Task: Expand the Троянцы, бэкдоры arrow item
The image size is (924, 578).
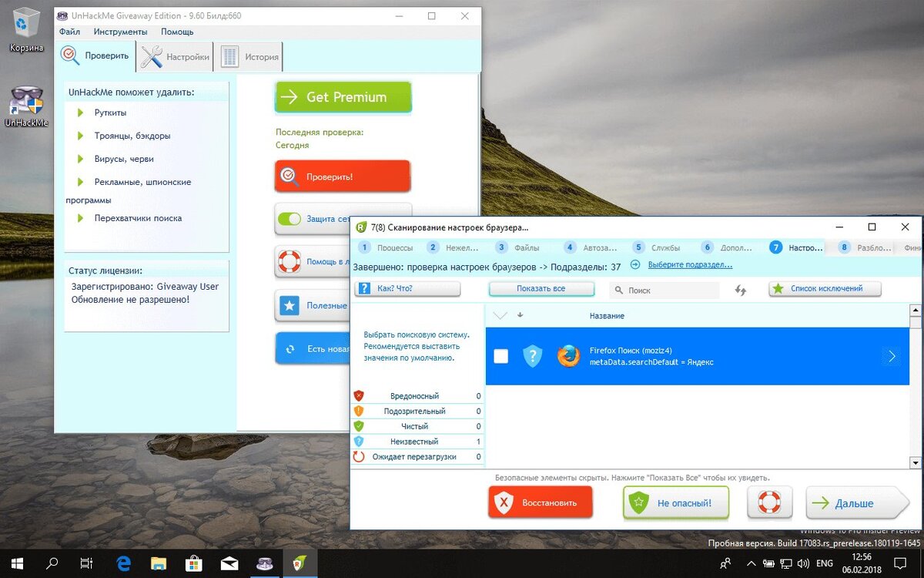Action: pos(80,136)
